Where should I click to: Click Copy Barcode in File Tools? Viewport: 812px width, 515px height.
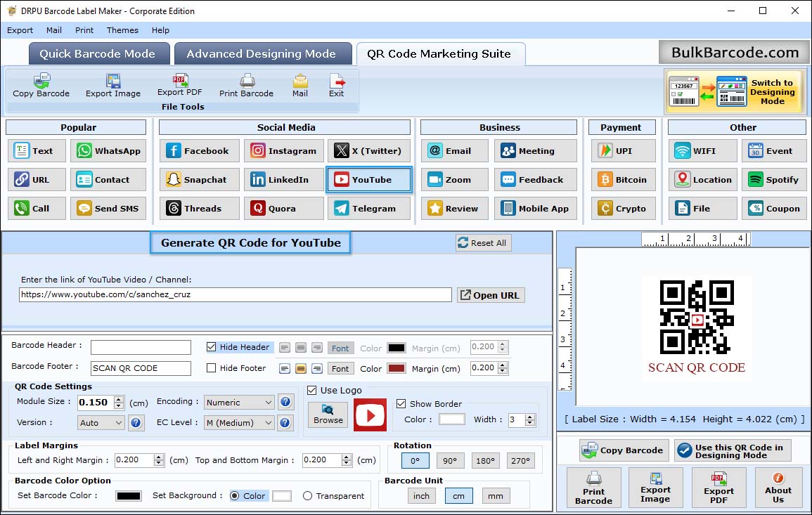click(x=41, y=86)
